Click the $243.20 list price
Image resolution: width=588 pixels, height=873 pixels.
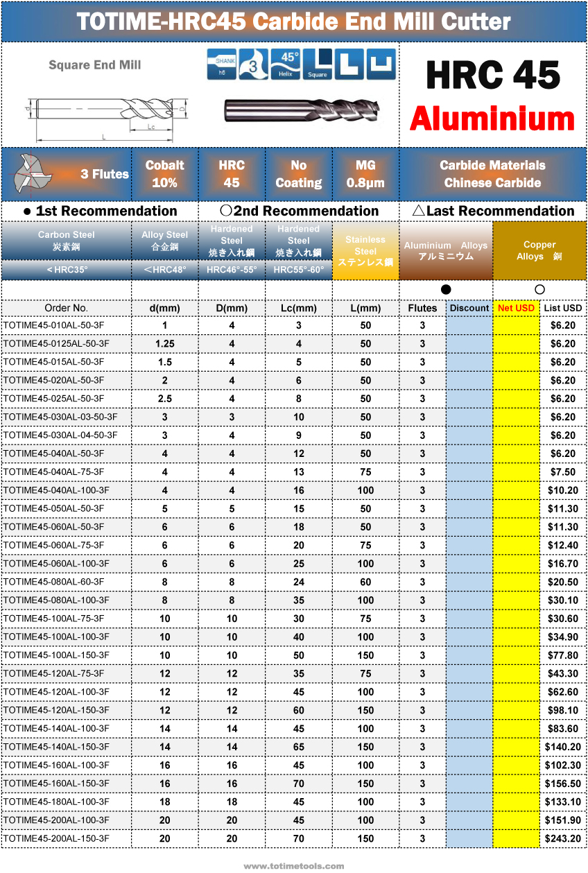tap(564, 838)
